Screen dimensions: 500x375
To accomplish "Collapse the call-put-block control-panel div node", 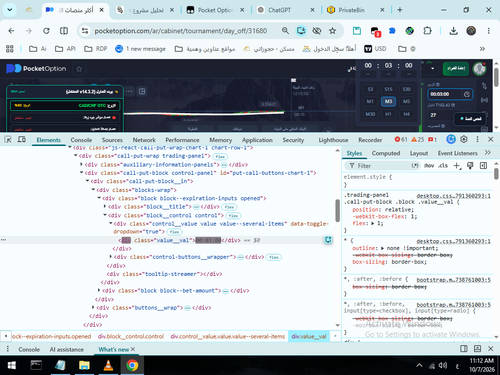I will tap(81, 173).
